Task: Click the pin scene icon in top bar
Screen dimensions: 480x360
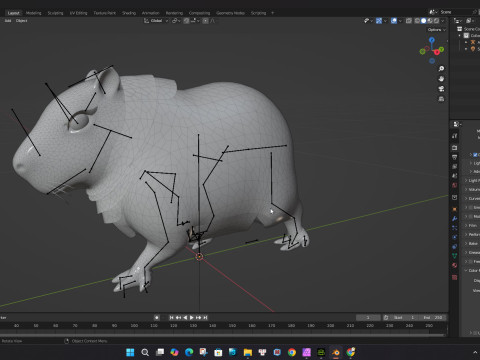Action: click(475, 12)
